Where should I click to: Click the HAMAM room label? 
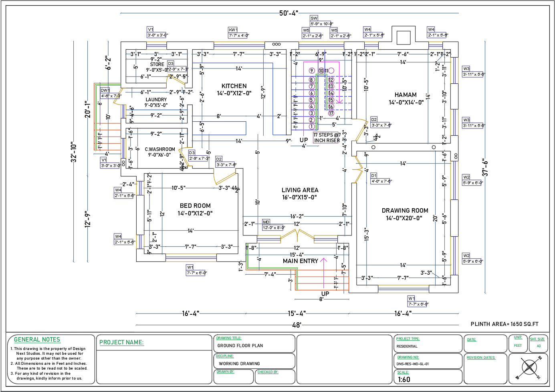[x=406, y=95]
